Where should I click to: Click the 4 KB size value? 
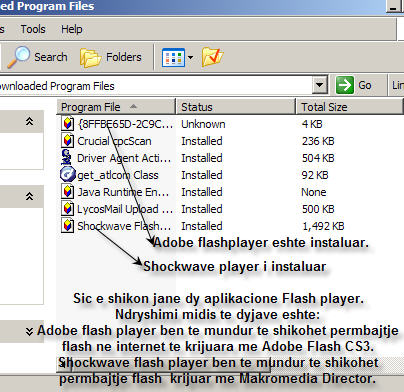coord(312,124)
